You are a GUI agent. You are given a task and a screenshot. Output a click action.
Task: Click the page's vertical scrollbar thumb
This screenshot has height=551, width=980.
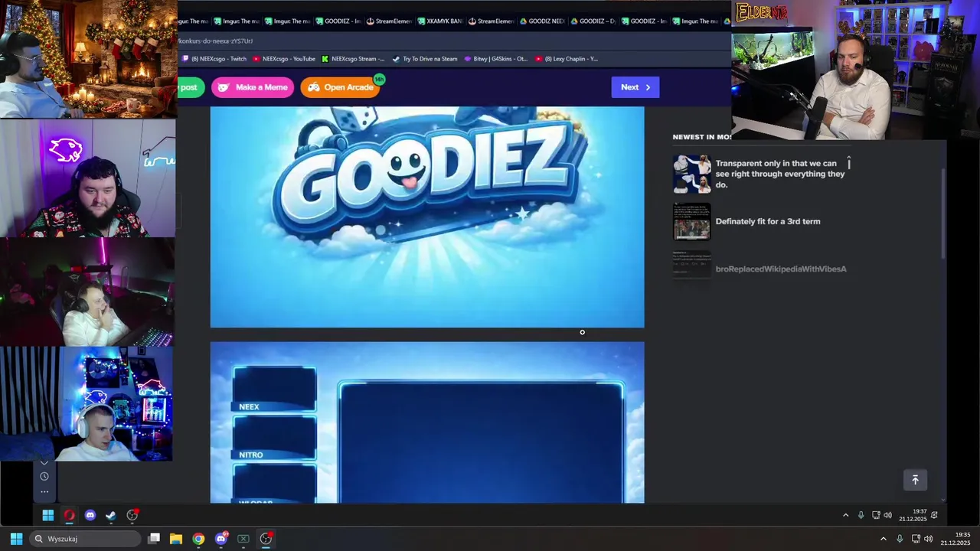(942, 212)
